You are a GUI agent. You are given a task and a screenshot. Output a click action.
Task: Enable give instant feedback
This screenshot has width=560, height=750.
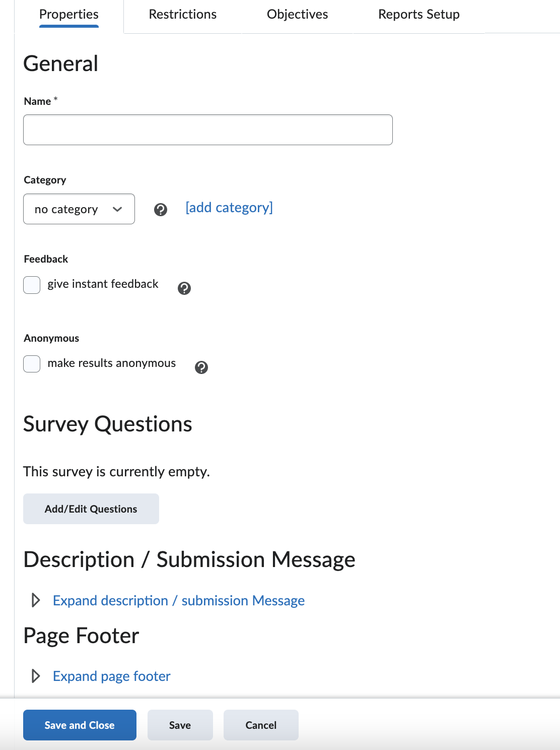tap(31, 285)
